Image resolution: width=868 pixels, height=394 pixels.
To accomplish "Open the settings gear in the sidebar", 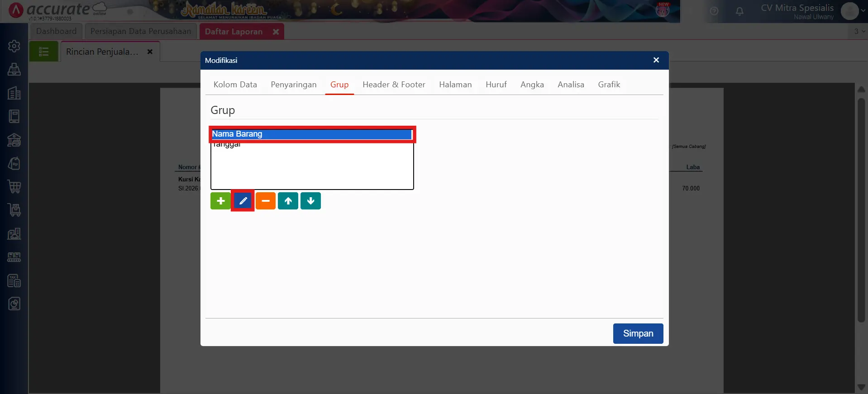I will click(x=14, y=46).
